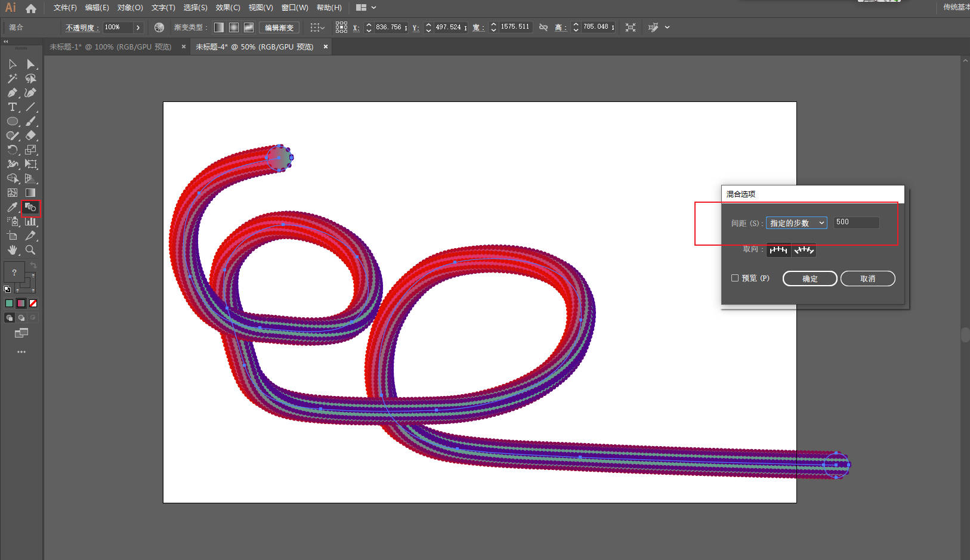The width and height of the screenshot is (970, 560).
Task: Click the Magic Wand tool
Action: (12, 79)
